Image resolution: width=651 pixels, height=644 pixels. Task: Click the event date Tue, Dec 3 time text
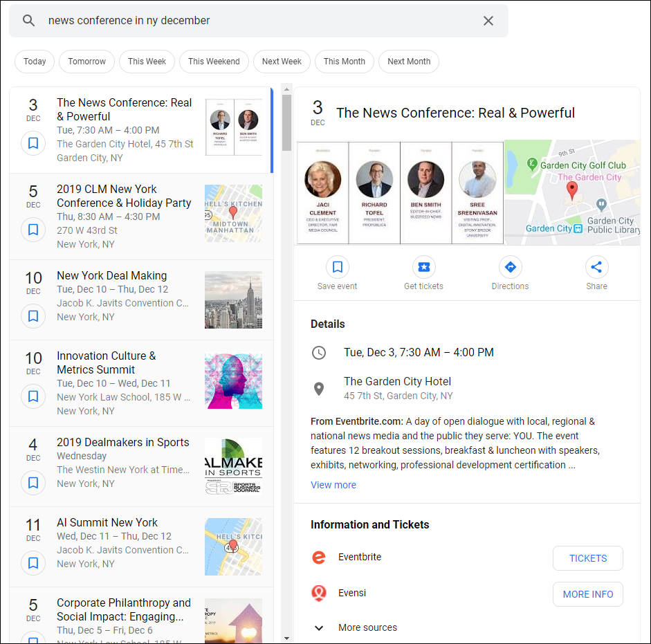(419, 353)
